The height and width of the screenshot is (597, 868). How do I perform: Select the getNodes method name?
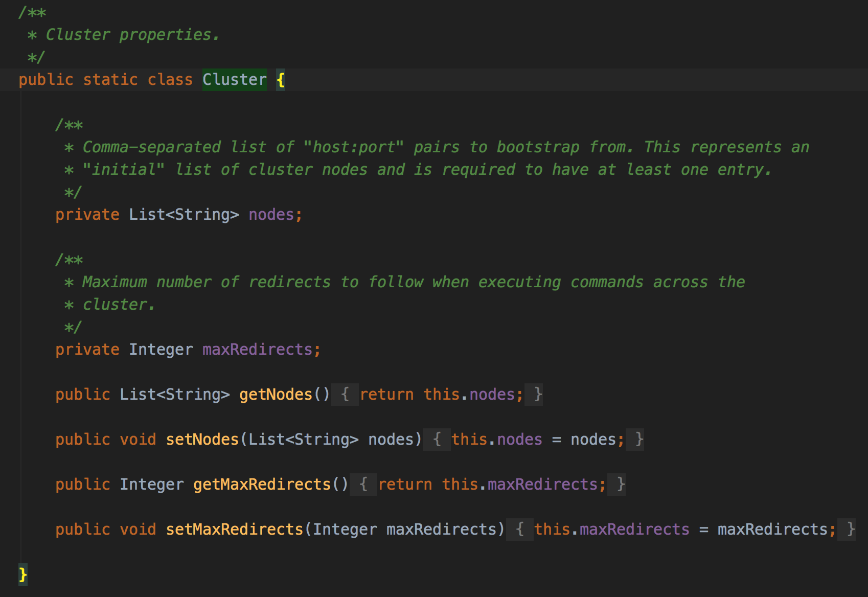pyautogui.click(x=275, y=394)
